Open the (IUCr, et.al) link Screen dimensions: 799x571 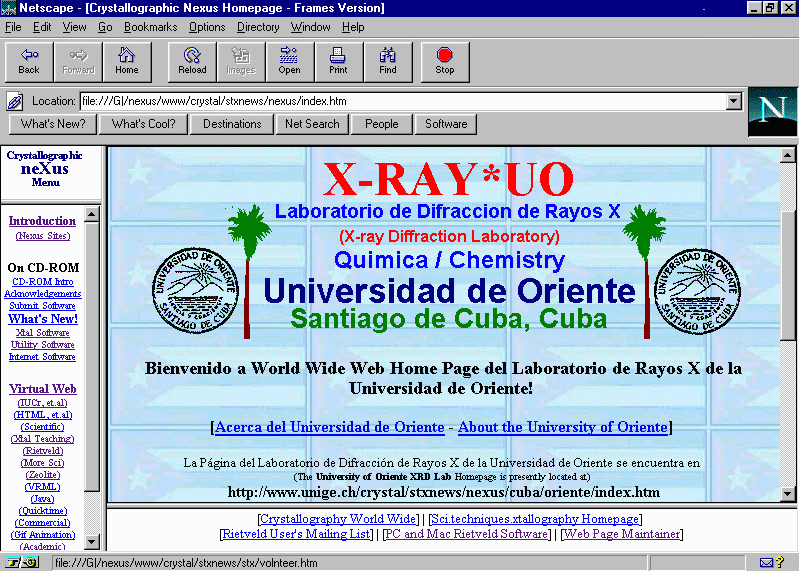(x=43, y=403)
